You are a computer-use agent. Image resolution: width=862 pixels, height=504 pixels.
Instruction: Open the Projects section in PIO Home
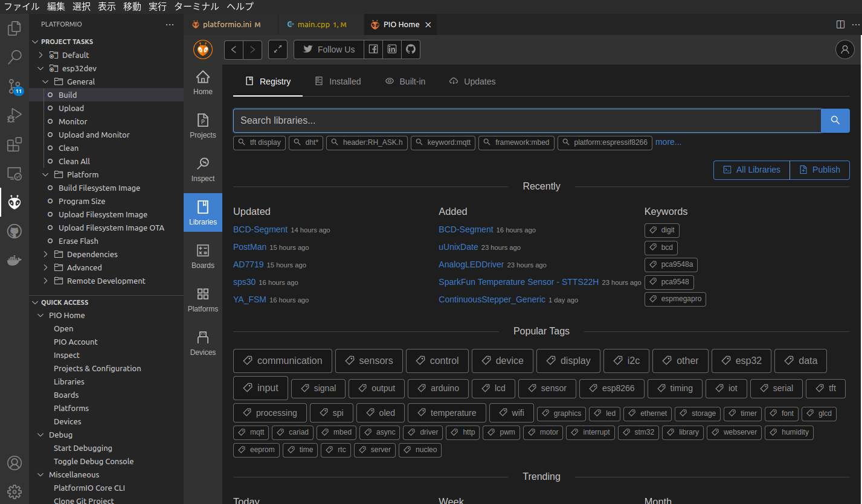click(x=203, y=127)
